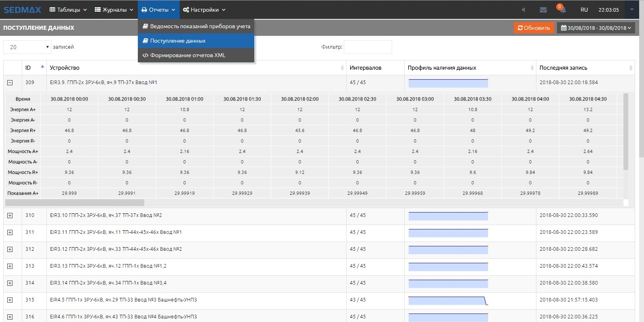The width and height of the screenshot is (644, 322).
Task: Click the sound speaker icon in header
Action: pyautogui.click(x=523, y=10)
